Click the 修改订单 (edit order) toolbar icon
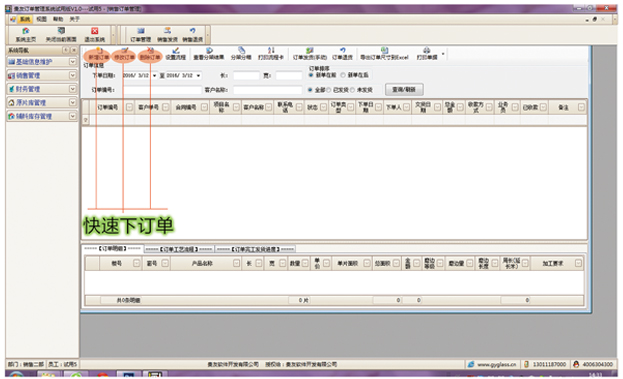Screen dimensions: 623x379 point(124,54)
